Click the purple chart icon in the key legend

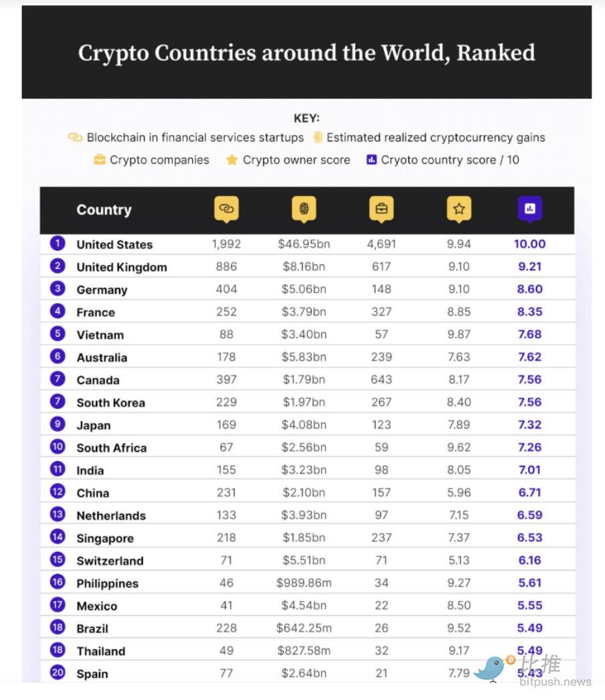(x=371, y=159)
